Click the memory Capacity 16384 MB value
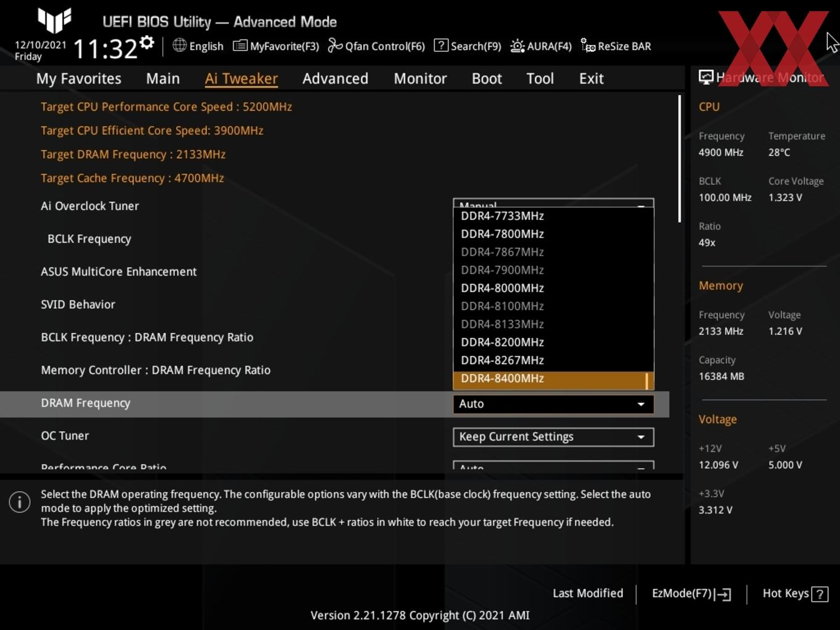This screenshot has width=840, height=630. pyautogui.click(x=721, y=376)
